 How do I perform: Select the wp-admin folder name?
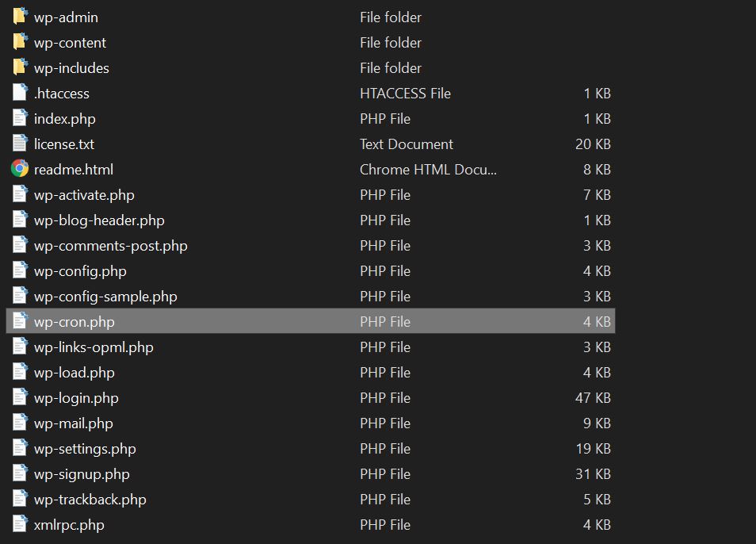(66, 17)
